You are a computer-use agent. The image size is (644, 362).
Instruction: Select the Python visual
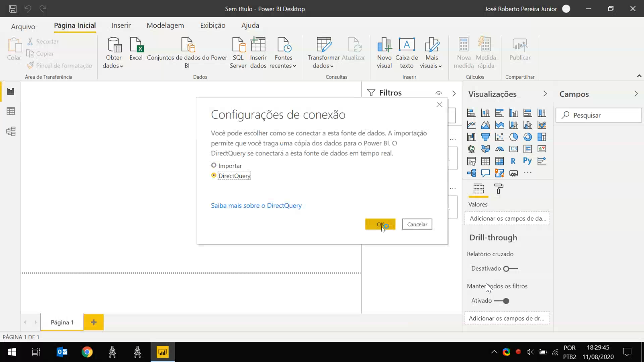click(x=527, y=161)
